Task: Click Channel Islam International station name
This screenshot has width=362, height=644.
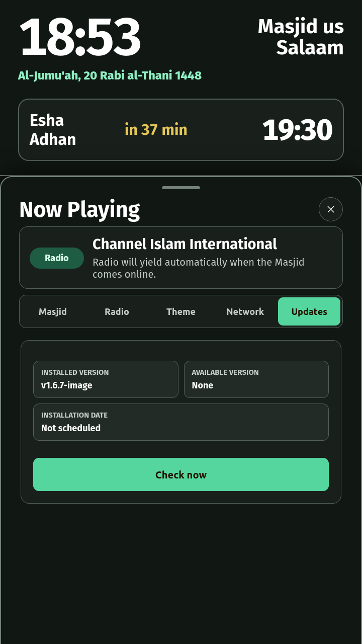Action: 185,244
